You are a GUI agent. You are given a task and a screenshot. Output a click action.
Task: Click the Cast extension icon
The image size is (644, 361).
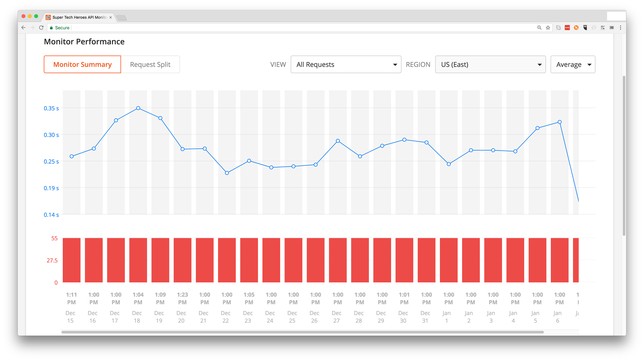click(612, 28)
